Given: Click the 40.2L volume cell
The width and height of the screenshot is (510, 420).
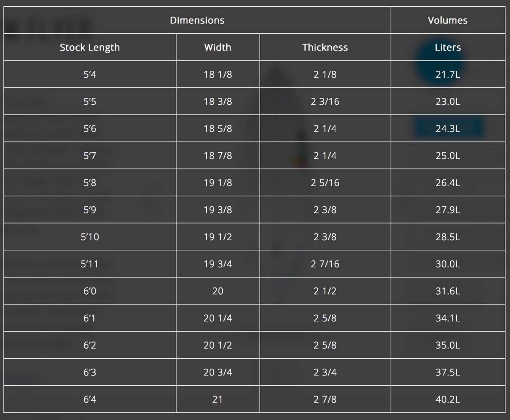Looking at the screenshot, I should click(448, 399).
